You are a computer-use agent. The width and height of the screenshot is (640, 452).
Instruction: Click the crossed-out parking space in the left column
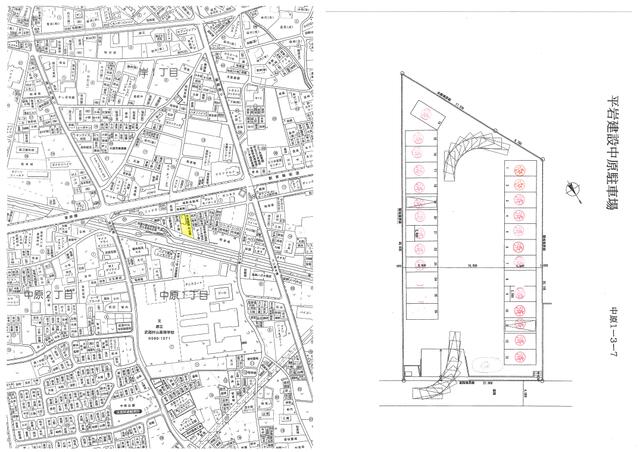click(x=421, y=203)
